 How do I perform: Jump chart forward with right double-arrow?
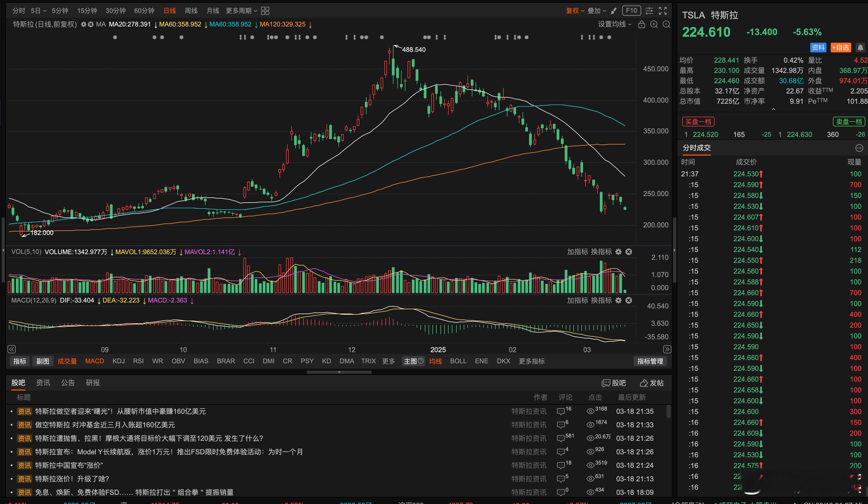[667, 349]
